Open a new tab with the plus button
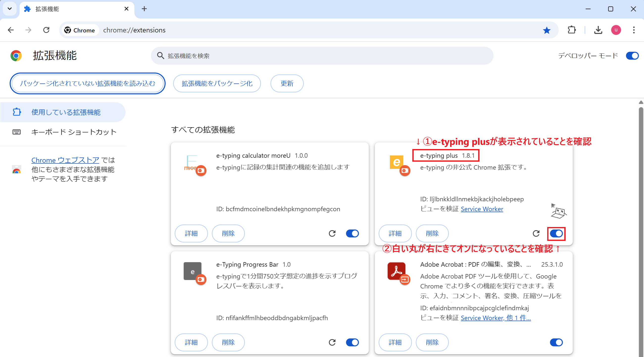Image resolution: width=644 pixels, height=357 pixels. point(144,9)
